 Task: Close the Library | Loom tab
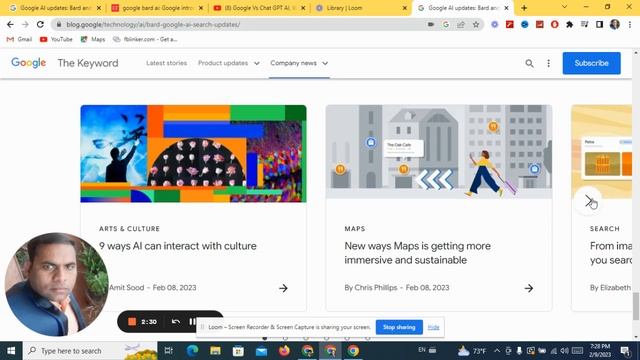(x=404, y=8)
